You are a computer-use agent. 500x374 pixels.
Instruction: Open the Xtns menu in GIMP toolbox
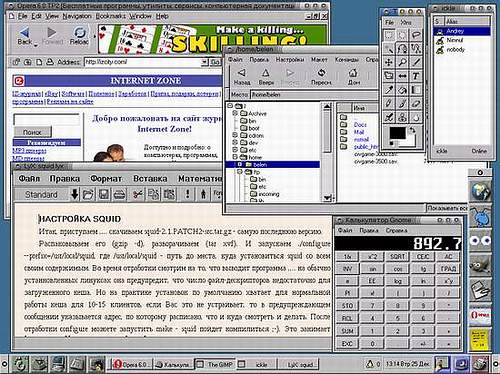[x=406, y=22]
